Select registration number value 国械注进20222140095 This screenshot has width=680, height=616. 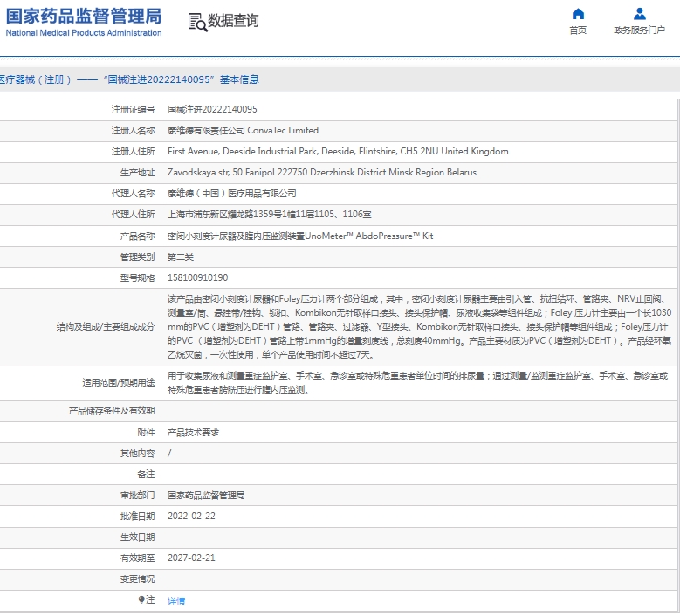[x=212, y=109]
